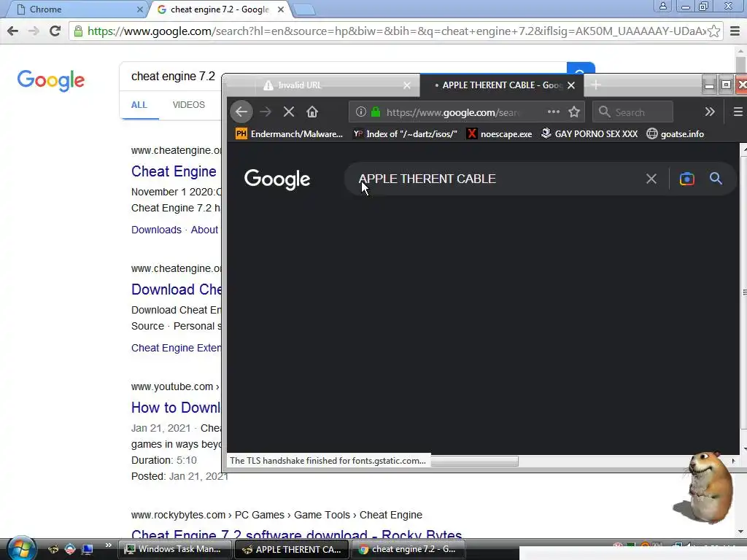747x560 pixels.
Task: Click the Firefox horizontal scrollbar thumb
Action: (474, 461)
